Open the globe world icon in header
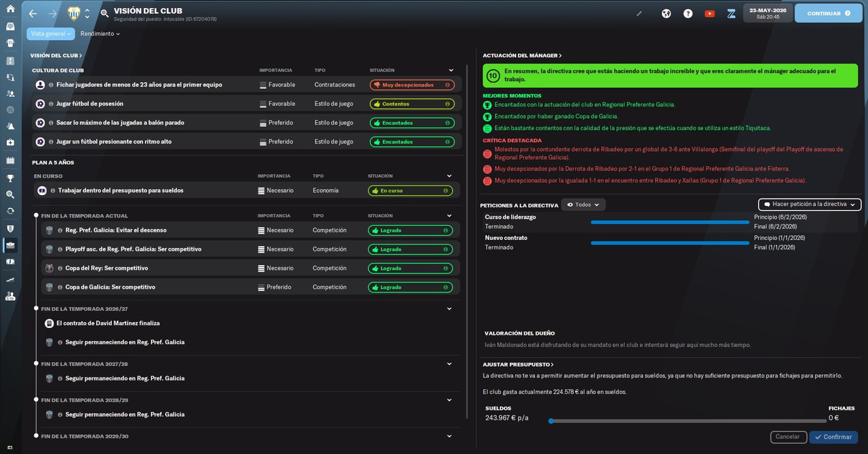This screenshot has width=868, height=454. point(666,14)
